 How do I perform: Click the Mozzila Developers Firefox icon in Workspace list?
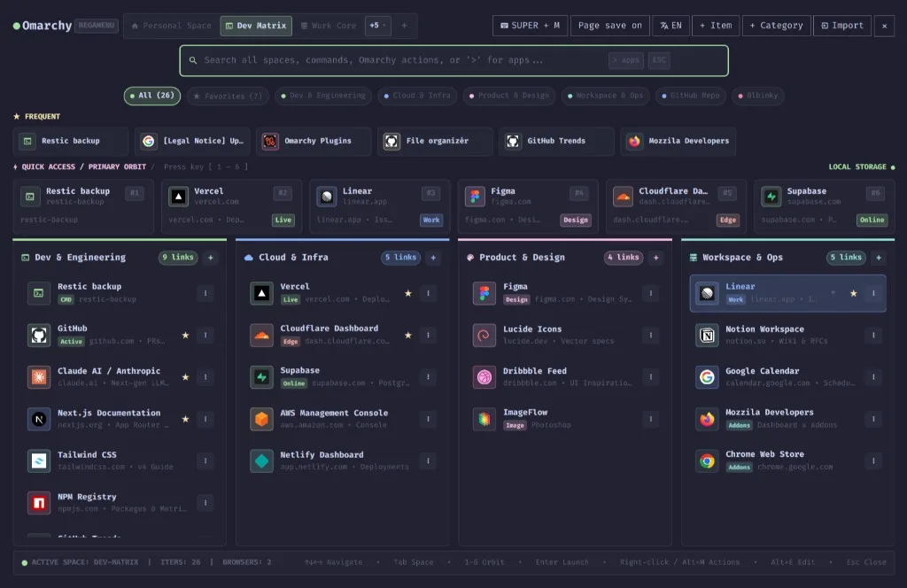(707, 419)
